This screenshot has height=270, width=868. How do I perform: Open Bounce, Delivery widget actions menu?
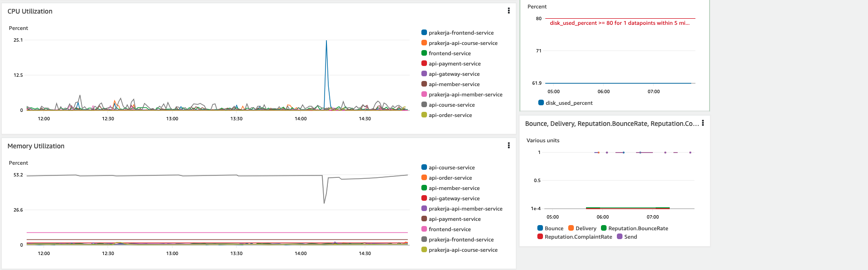(702, 123)
